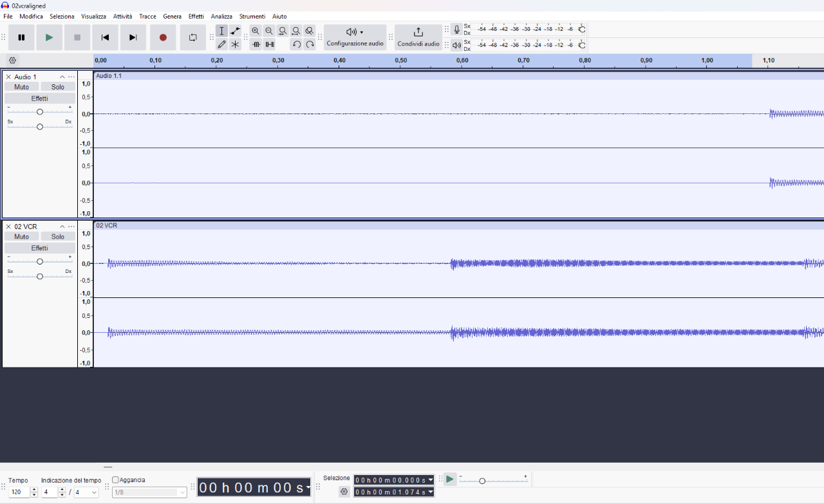
Task: Open the time signature denominator dropdown
Action: [86, 492]
